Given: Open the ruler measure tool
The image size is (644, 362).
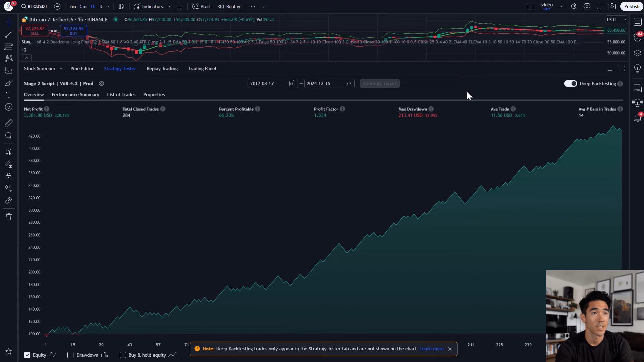Looking at the screenshot, I should [x=9, y=123].
